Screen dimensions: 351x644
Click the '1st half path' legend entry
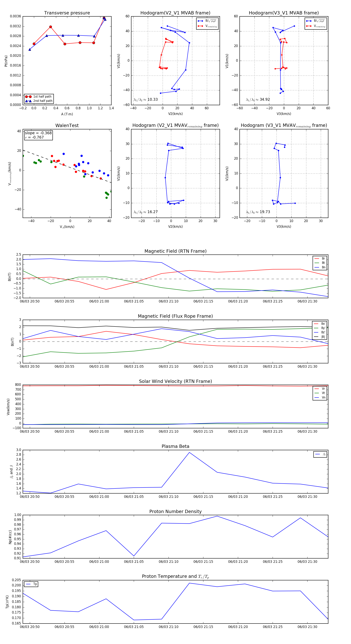click(39, 96)
